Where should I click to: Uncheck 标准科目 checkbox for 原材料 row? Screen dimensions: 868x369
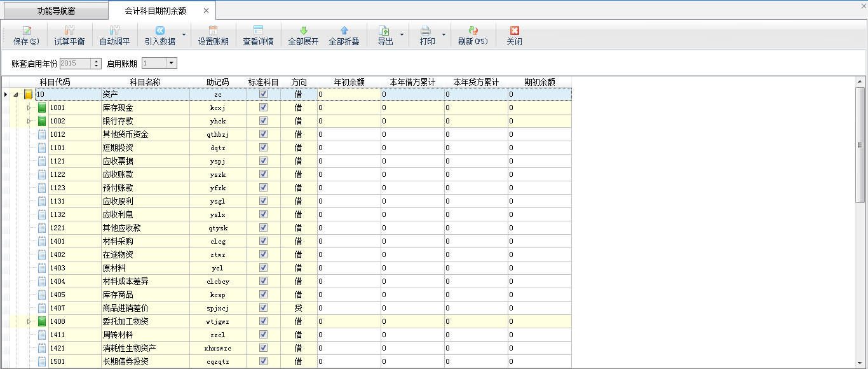(263, 268)
